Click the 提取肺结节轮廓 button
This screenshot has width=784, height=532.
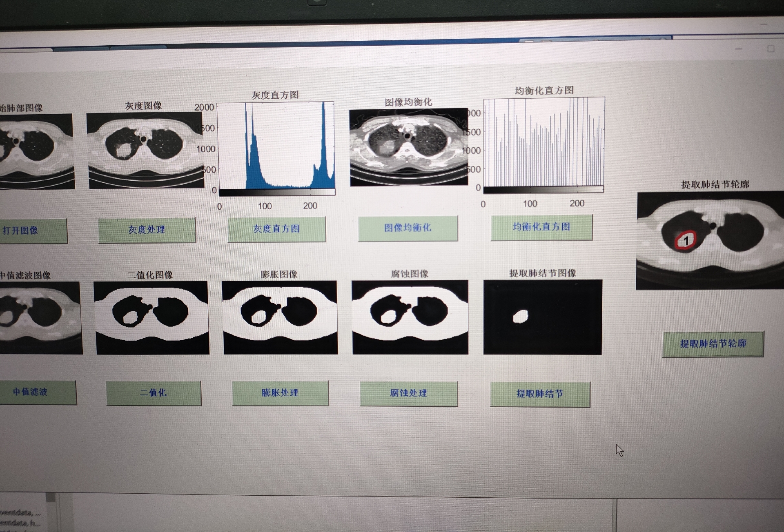(713, 344)
